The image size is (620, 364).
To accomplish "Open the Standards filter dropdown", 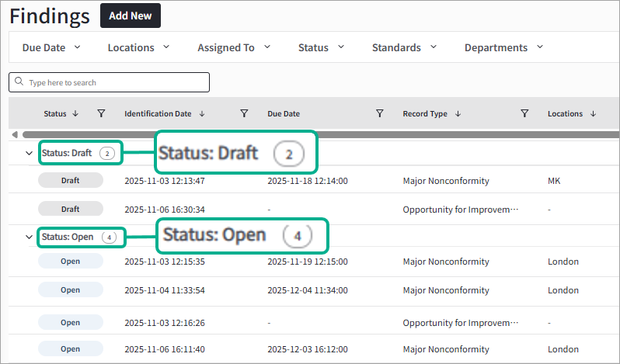I will (404, 47).
